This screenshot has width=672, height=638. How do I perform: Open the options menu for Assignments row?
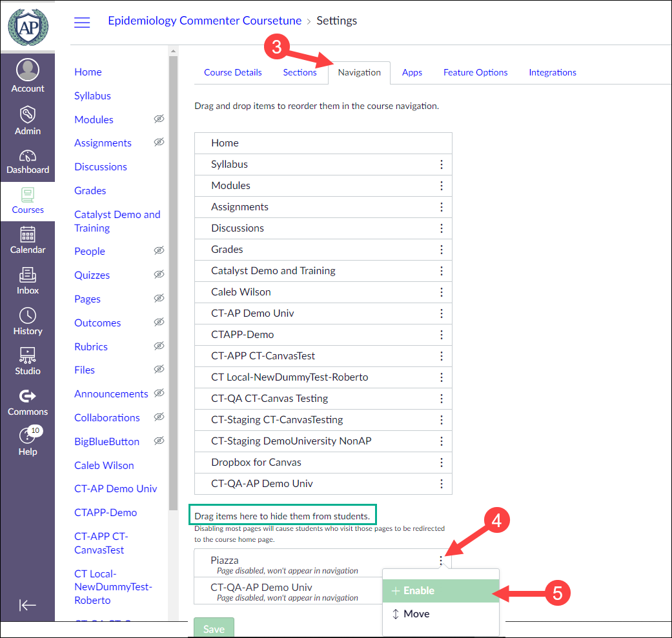point(442,207)
